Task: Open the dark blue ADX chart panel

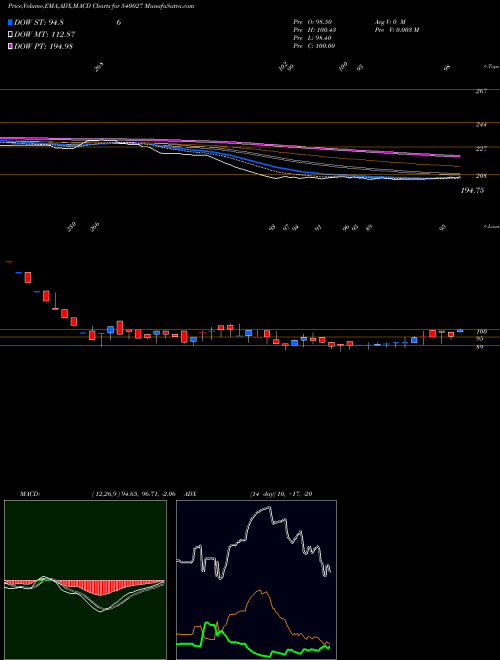Action: point(256,580)
